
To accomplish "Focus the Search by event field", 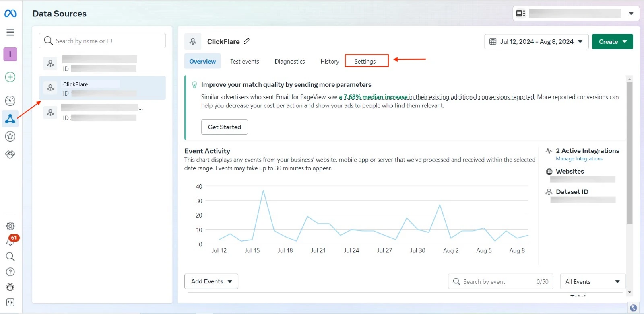I will tap(501, 281).
